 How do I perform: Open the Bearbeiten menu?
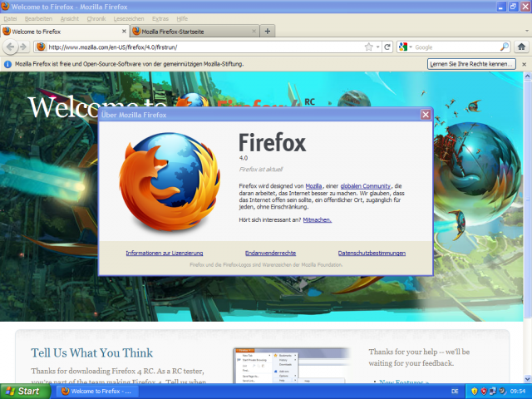point(38,18)
